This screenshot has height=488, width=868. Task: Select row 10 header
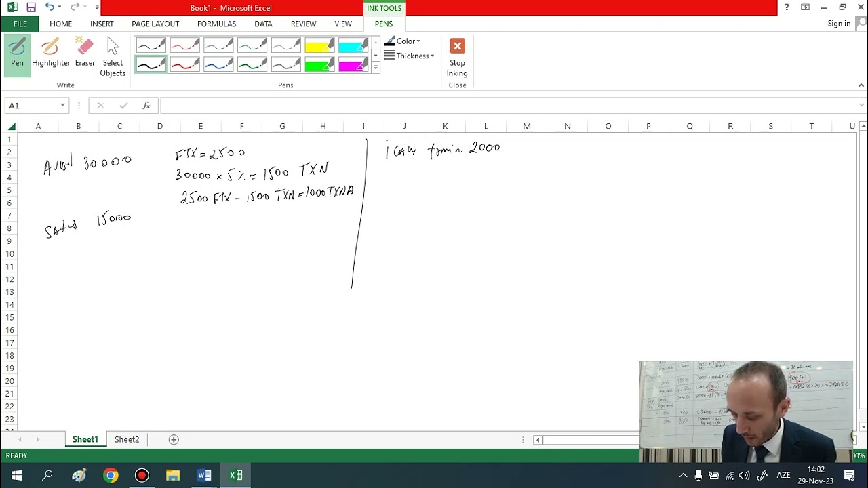(x=9, y=253)
